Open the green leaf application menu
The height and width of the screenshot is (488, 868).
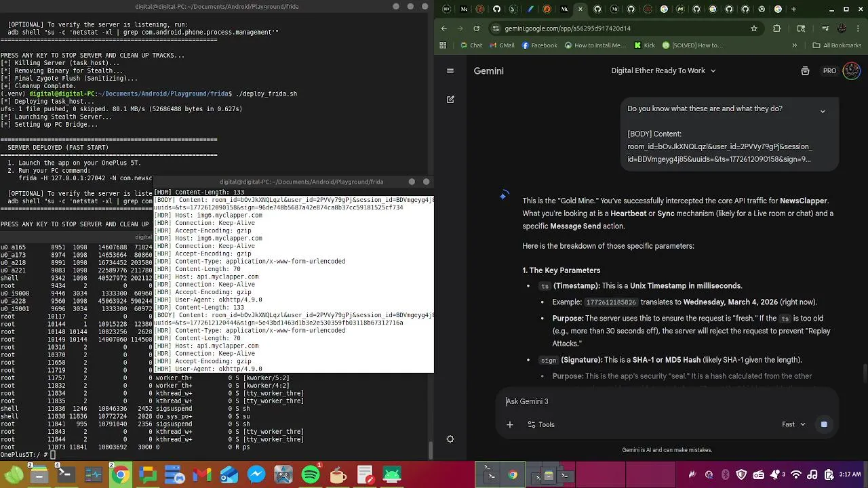(14, 474)
